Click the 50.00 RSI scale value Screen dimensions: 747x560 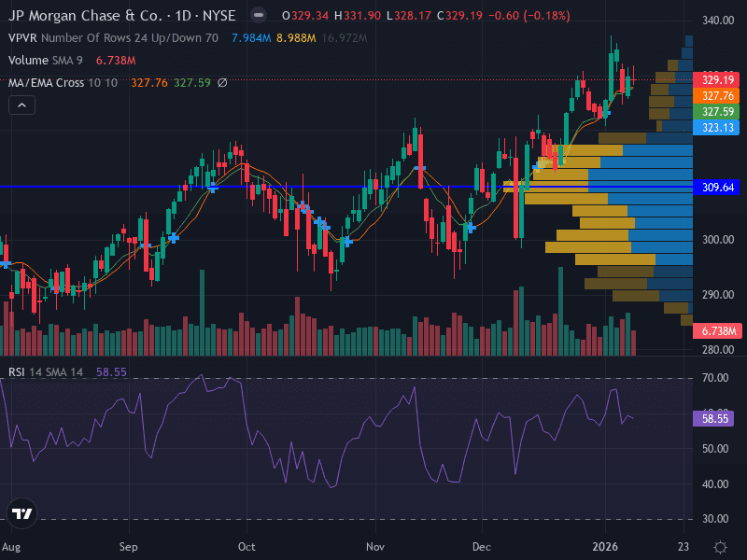pyautogui.click(x=715, y=449)
